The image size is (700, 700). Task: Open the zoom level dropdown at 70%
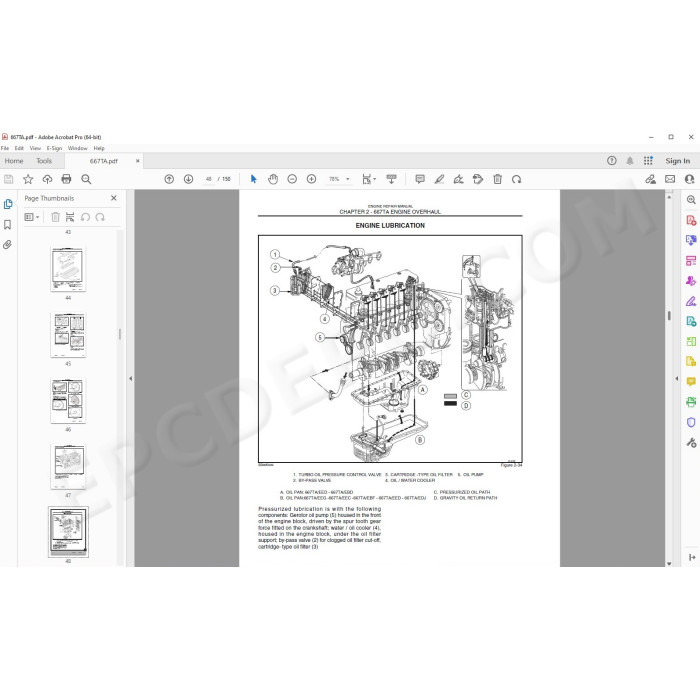tap(348, 179)
